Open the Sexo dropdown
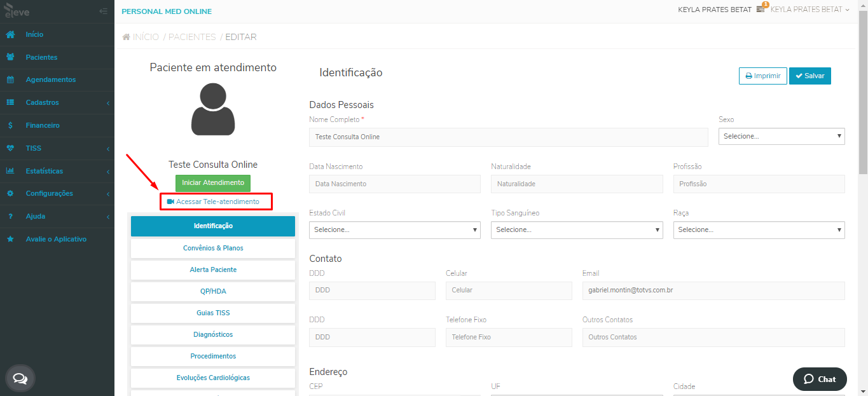 (x=782, y=136)
